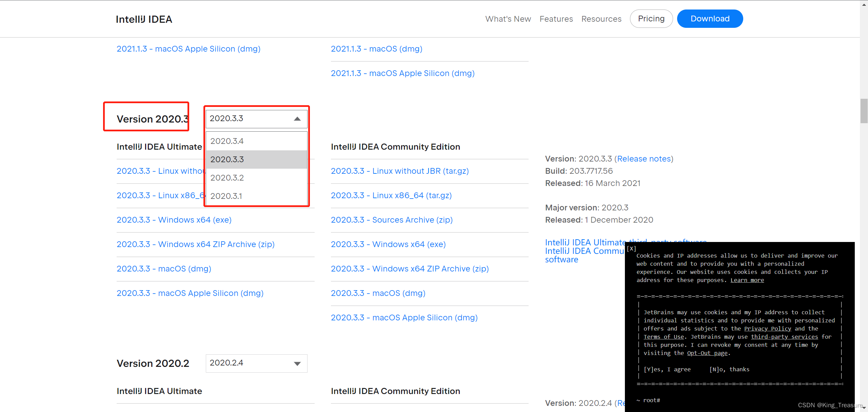Click the down arrow of 2020.2.4 dropdown
This screenshot has height=412, width=868.
click(297, 363)
